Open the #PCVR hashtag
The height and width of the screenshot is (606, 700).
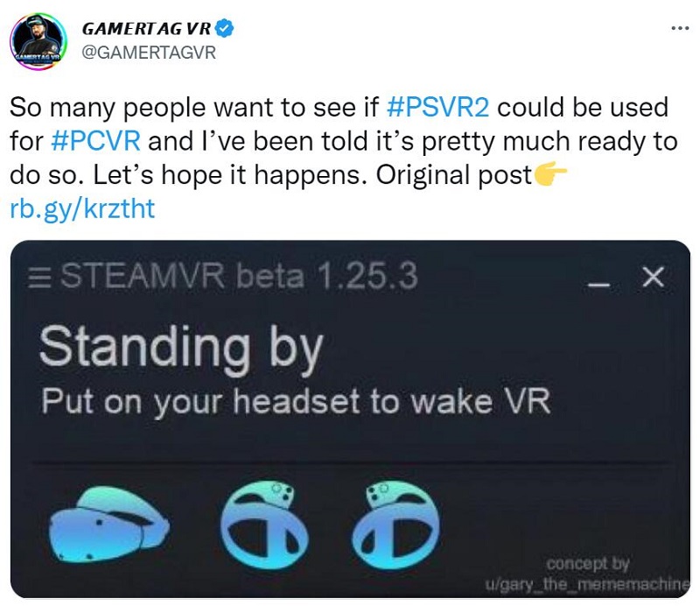point(96,141)
